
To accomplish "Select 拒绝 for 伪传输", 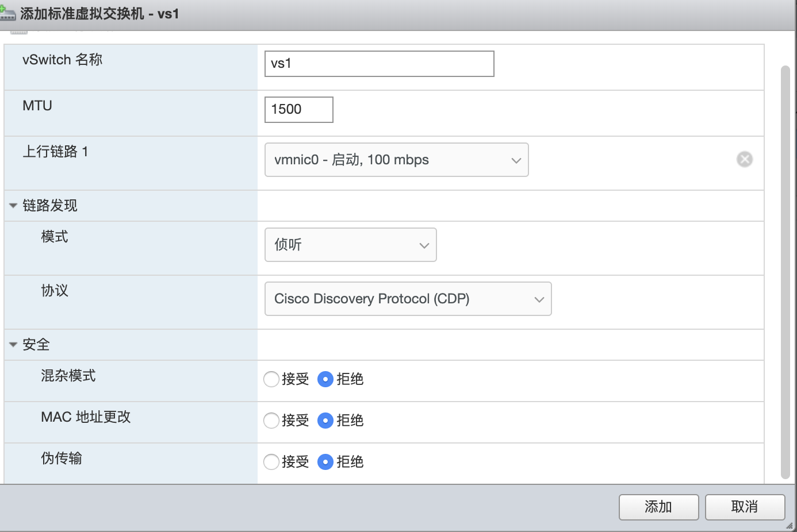I will (x=325, y=462).
